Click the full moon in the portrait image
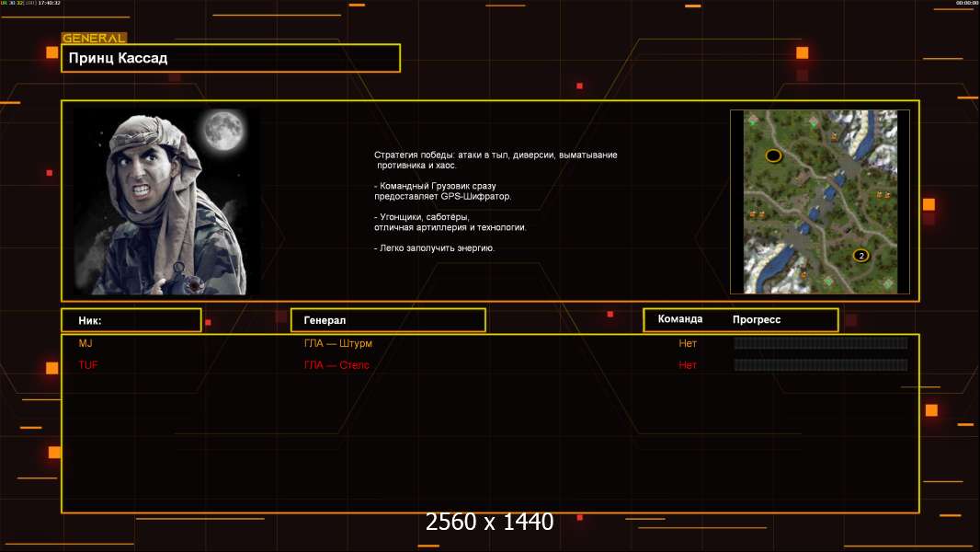This screenshot has height=552, width=980. pos(223,130)
